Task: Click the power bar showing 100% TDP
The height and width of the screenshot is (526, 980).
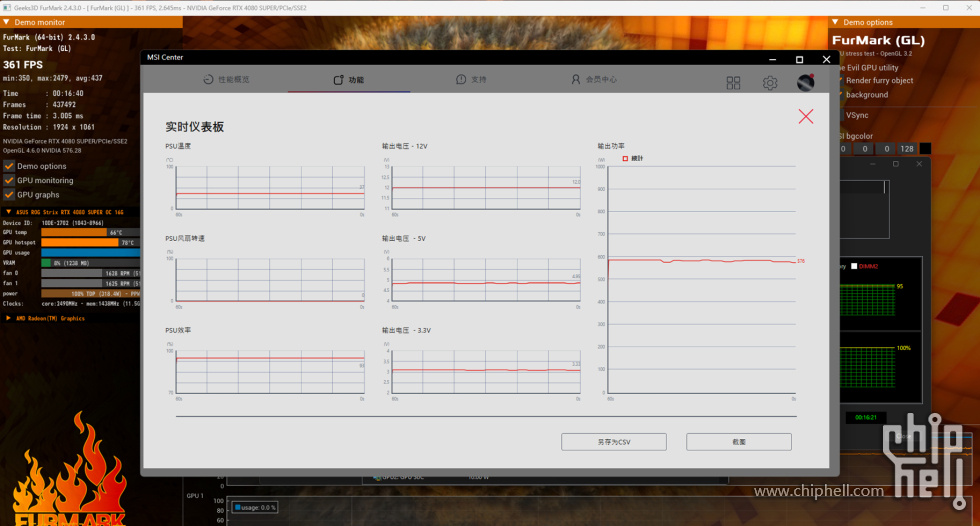Action: click(x=91, y=294)
